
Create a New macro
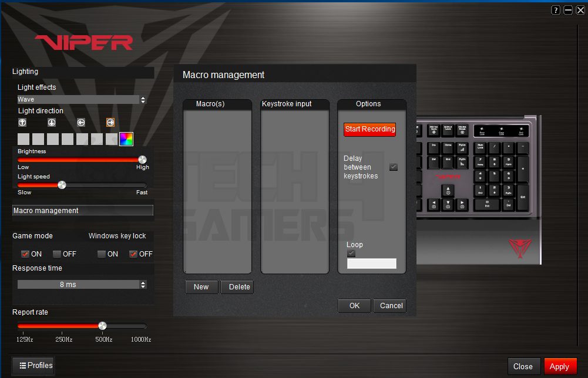(x=201, y=287)
